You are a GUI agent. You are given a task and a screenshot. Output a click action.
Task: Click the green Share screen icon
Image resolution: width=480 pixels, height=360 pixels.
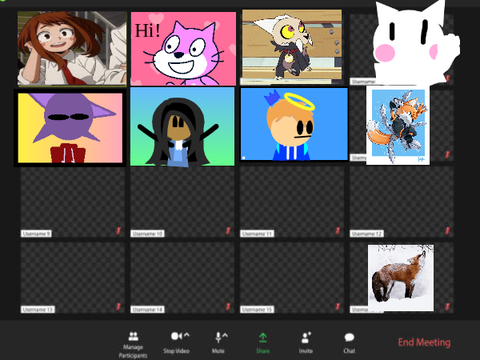(263, 338)
